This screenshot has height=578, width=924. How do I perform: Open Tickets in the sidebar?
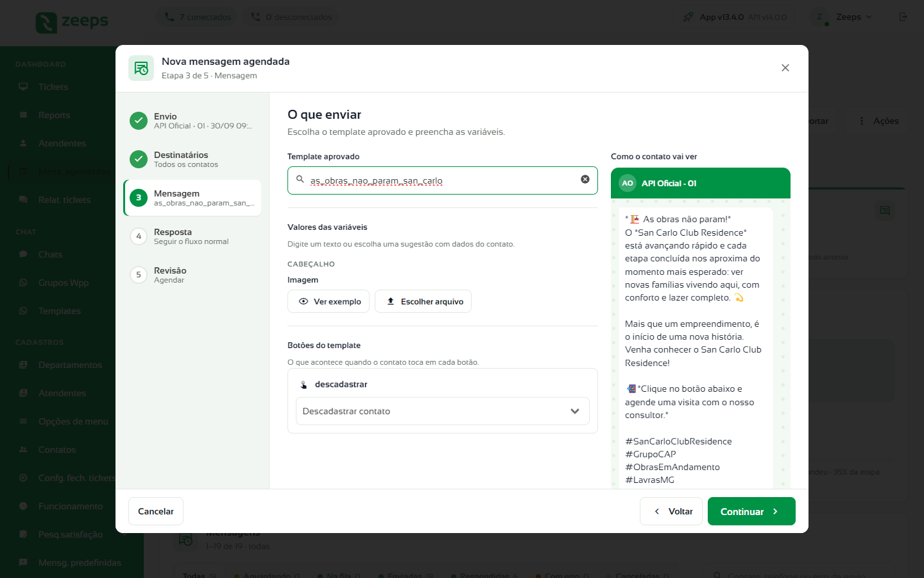(53, 87)
